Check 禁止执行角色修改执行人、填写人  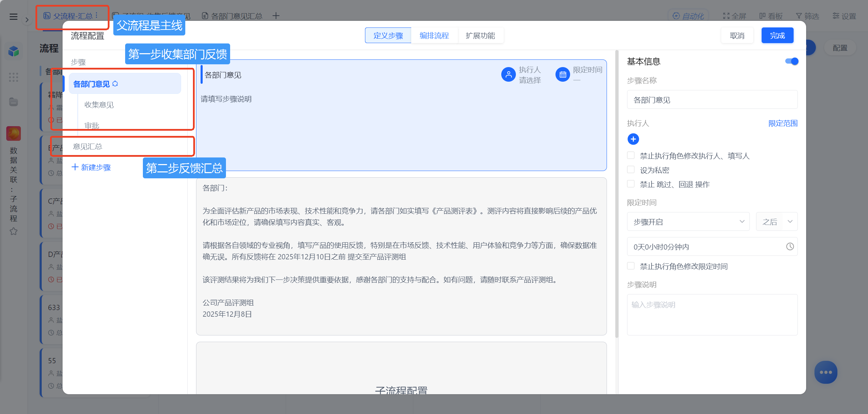631,155
